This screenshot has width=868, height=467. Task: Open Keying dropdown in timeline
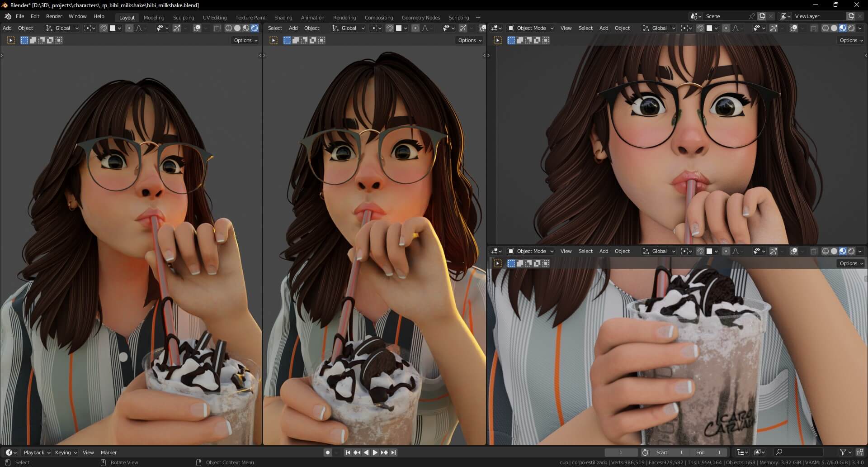(x=66, y=453)
